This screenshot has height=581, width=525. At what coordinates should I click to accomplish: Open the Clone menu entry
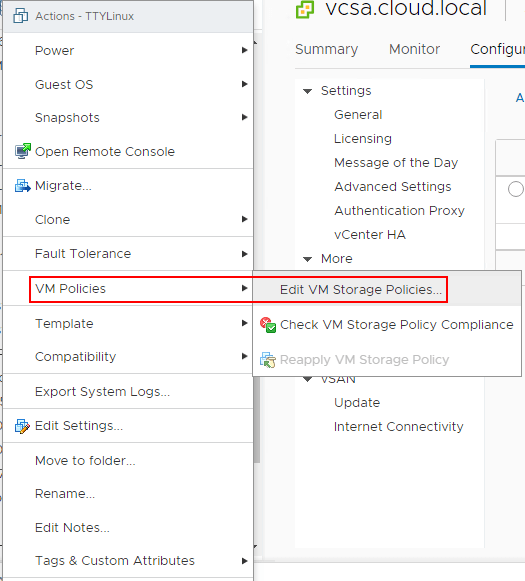point(128,219)
